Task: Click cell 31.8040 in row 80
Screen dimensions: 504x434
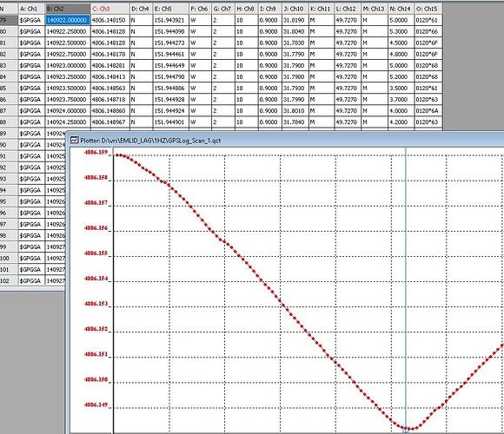Action: point(295,31)
